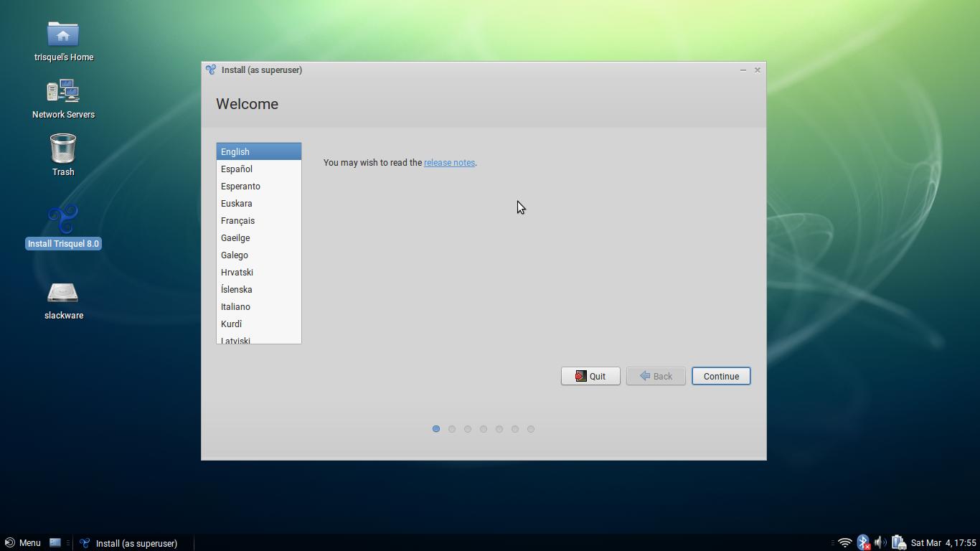Open the Trash on the desktop
The height and width of the screenshot is (551, 980).
[63, 151]
